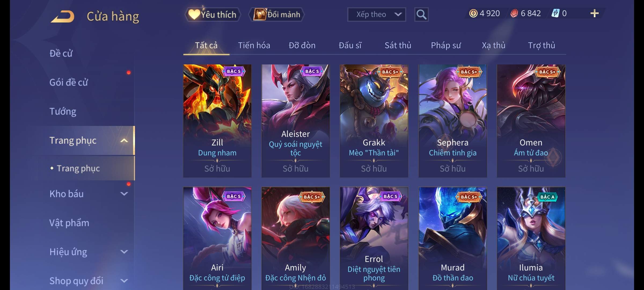Select the Zill Dung nham skin card
The image size is (644, 290).
pos(217,121)
